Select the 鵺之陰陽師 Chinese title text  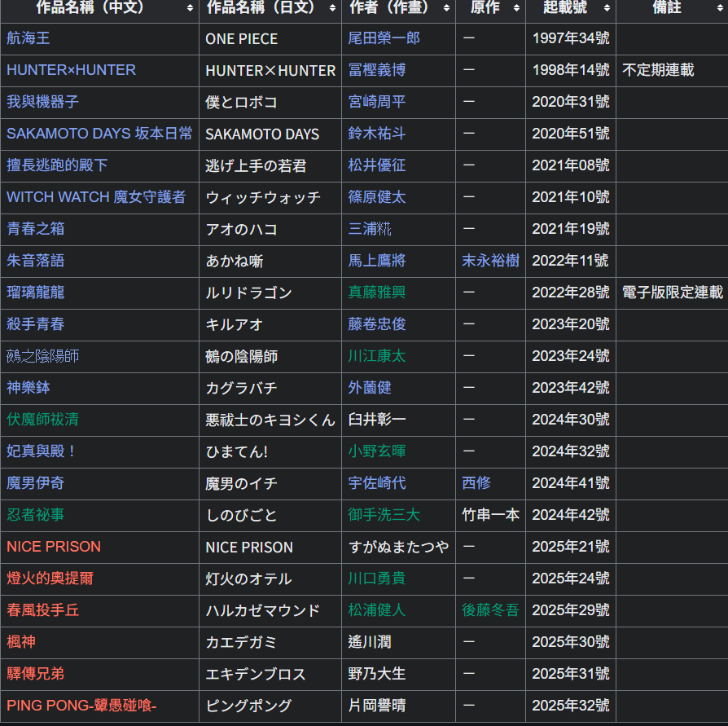pyautogui.click(x=42, y=356)
